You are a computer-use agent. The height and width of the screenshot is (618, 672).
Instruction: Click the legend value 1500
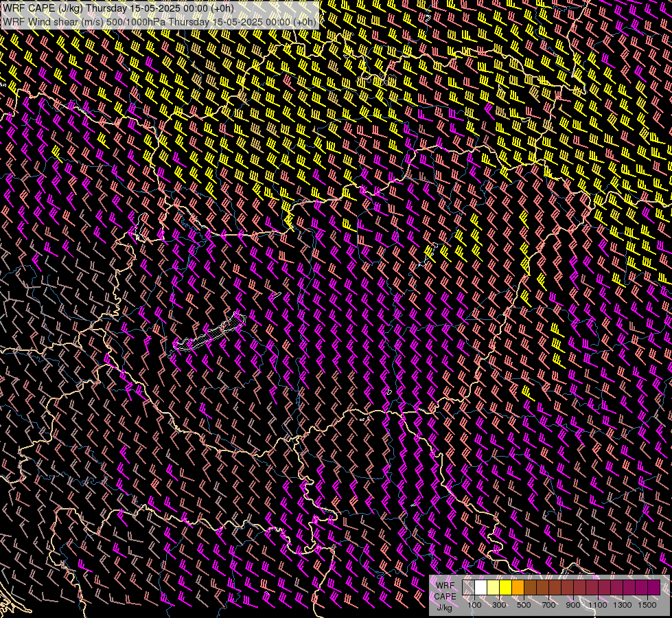pyautogui.click(x=647, y=605)
